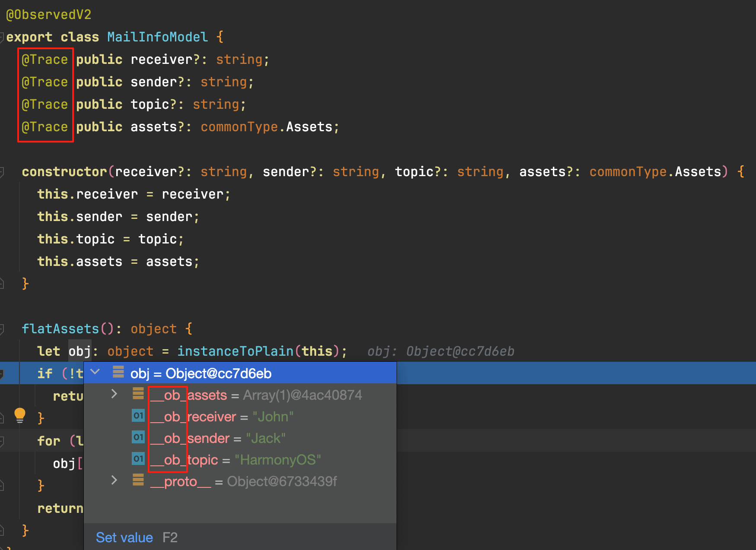Fold the MailInfoModel class in the gutter

point(2,38)
